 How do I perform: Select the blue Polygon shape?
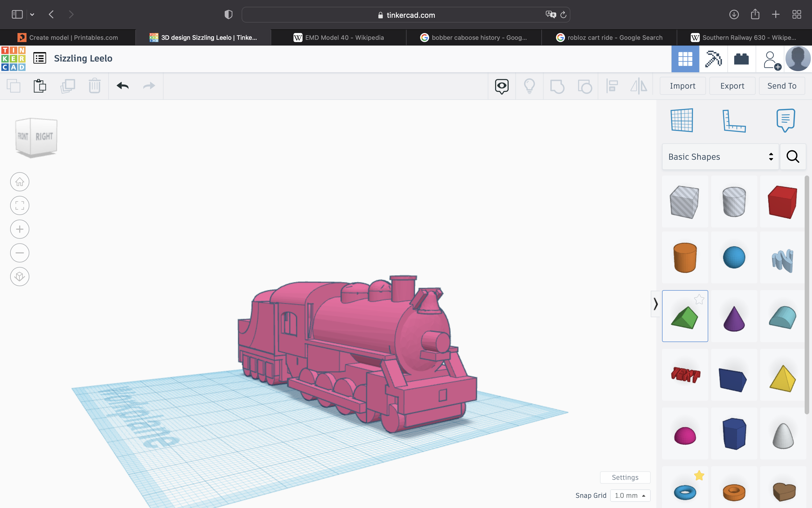pyautogui.click(x=734, y=433)
